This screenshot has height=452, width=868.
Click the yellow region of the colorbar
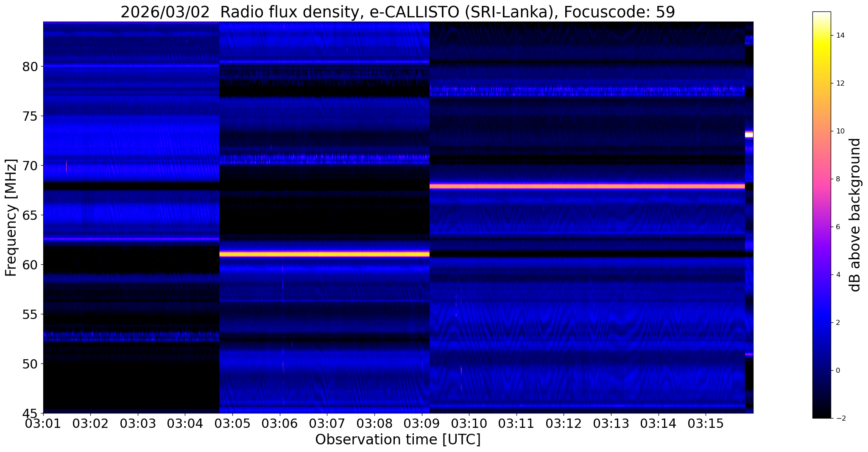[x=821, y=47]
